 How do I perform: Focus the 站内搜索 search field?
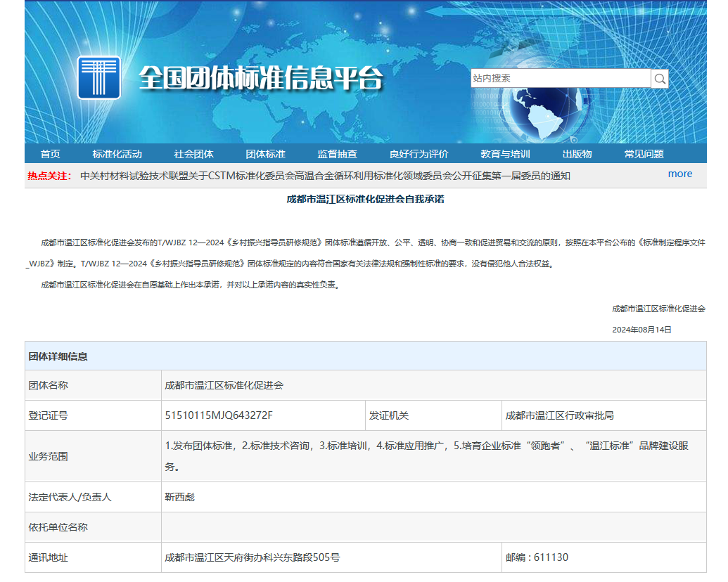tap(561, 79)
